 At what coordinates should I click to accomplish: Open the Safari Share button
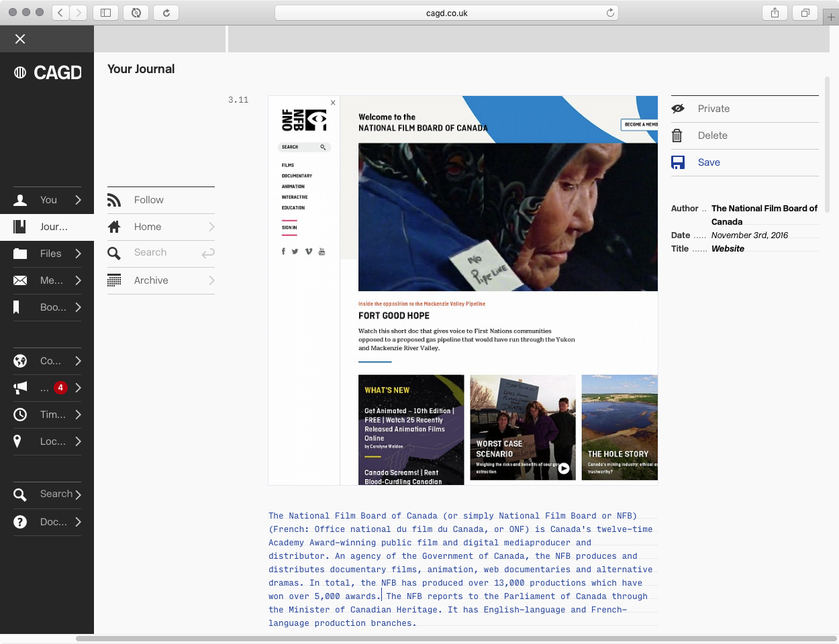click(775, 13)
